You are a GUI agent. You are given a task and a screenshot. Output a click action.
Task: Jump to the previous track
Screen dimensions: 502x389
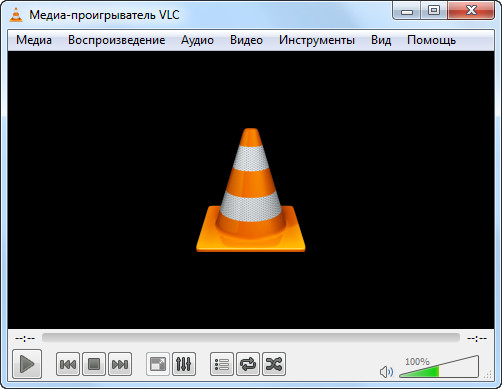click(x=68, y=364)
